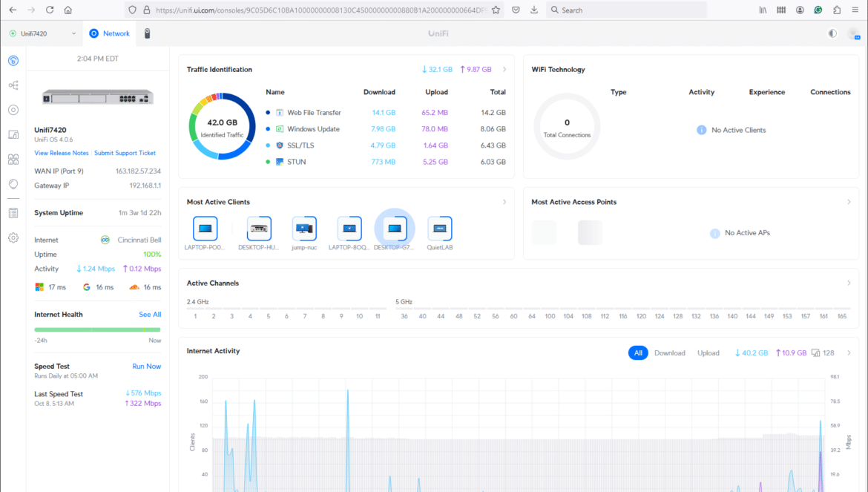Image resolution: width=868 pixels, height=492 pixels.
Task: Open the System Log sidebar icon
Action: [13, 213]
